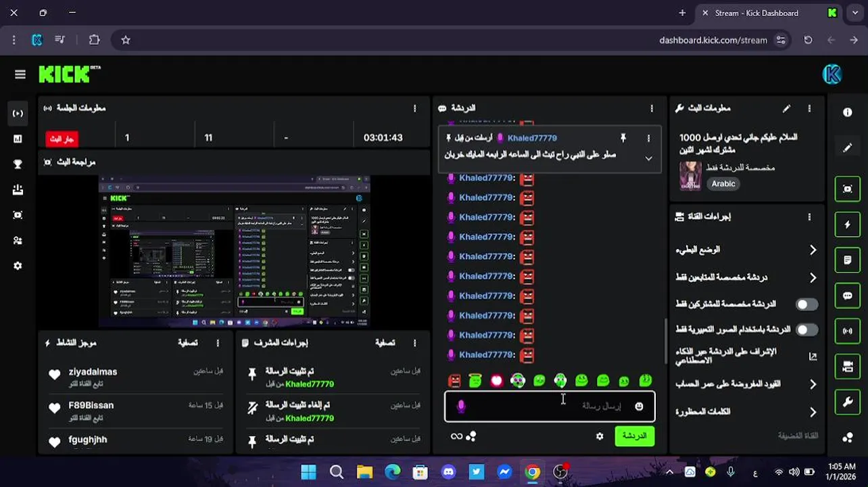Click the pencil edit-layout icon in right widget bar
Screen dimensions: 868x487
(x=848, y=148)
